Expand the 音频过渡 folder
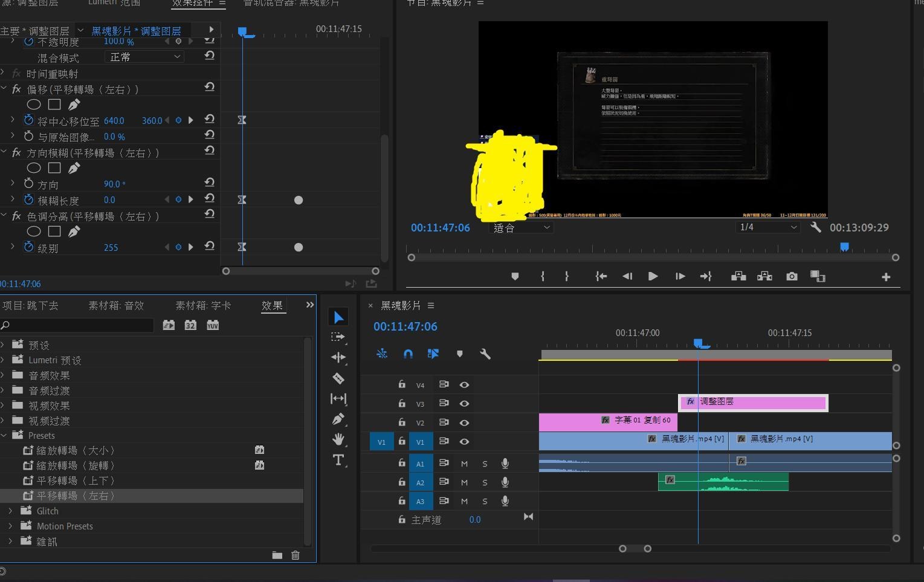This screenshot has height=582, width=924. (2, 390)
